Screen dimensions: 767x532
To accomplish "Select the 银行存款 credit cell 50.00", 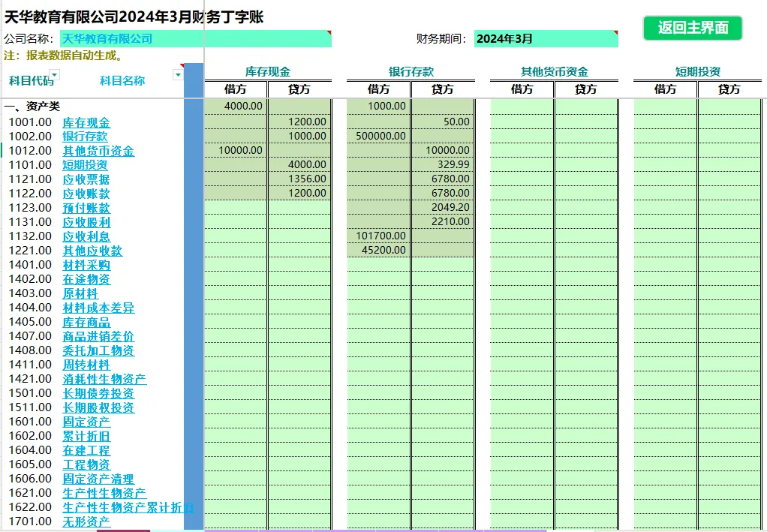I will point(443,122).
